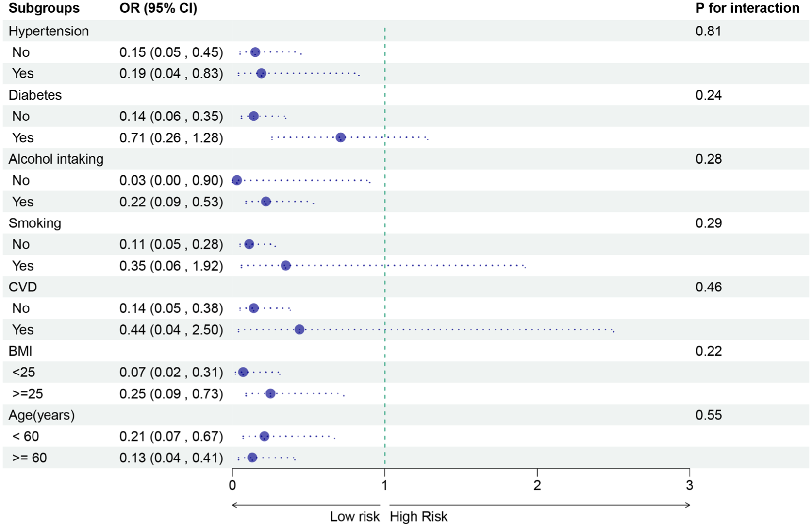Click the 'OR (95% CI)' column header
The width and height of the screenshot is (812, 527).
tap(158, 8)
